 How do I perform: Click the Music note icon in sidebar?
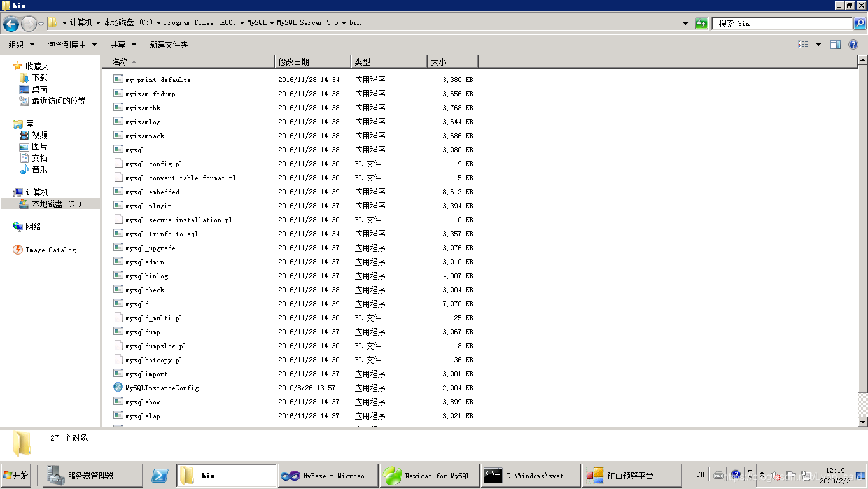click(x=24, y=169)
